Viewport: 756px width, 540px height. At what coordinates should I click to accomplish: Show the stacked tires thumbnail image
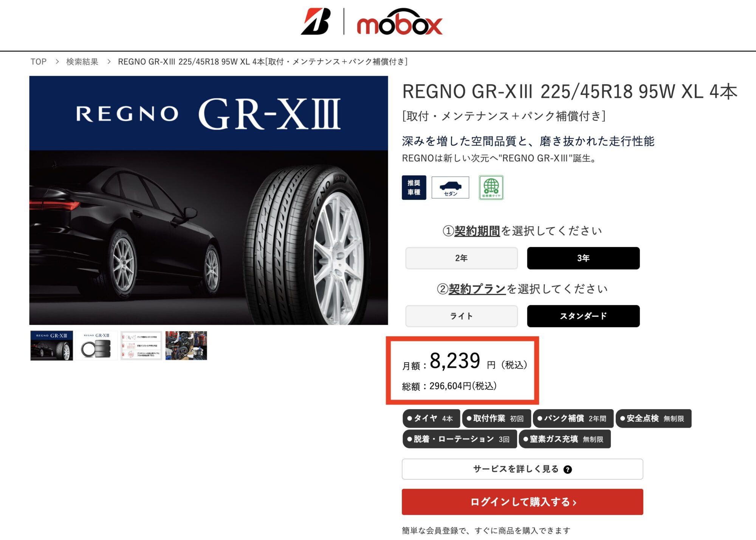[96, 346]
